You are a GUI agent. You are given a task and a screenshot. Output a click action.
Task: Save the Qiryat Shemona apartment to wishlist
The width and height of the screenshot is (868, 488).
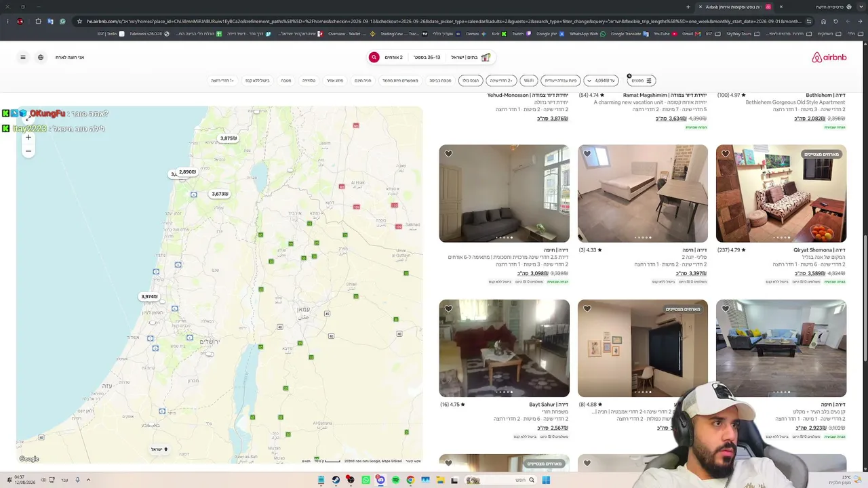(726, 154)
